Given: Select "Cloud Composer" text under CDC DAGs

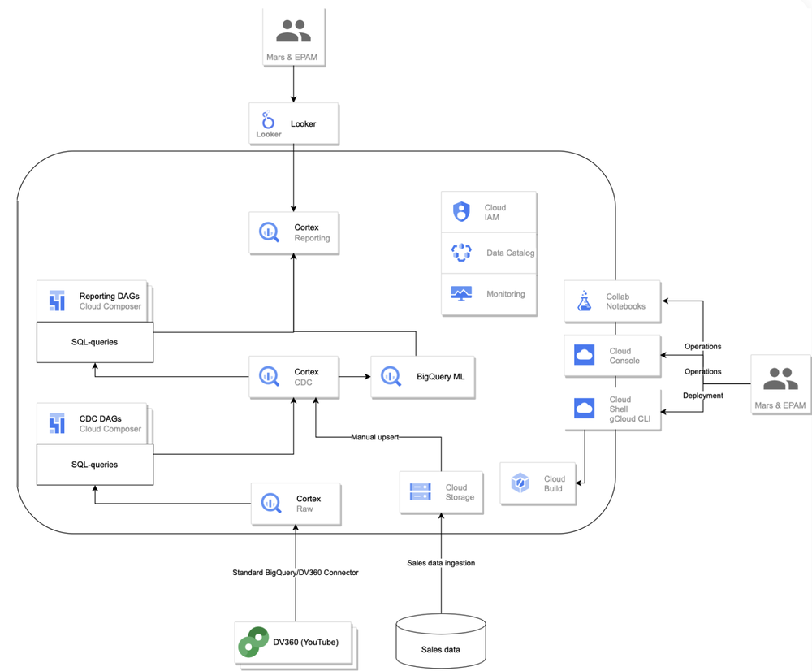Looking at the screenshot, I should (x=110, y=428).
